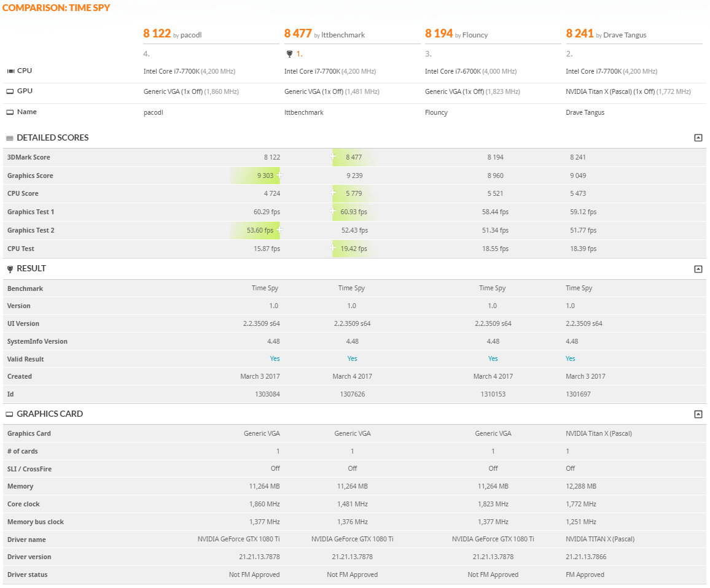The height and width of the screenshot is (588, 710).
Task: Select the Intel Core i7-6700K CPU entry
Action: 471,72
